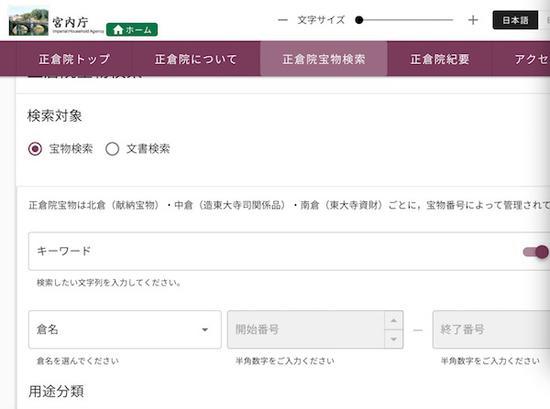The height and width of the screenshot is (409, 550).
Task: Expand the 倉名 dropdown arrow
Action: pos(205,330)
